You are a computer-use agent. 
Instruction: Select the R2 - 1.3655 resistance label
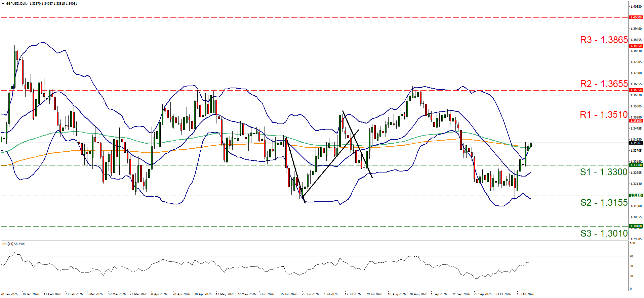604,84
